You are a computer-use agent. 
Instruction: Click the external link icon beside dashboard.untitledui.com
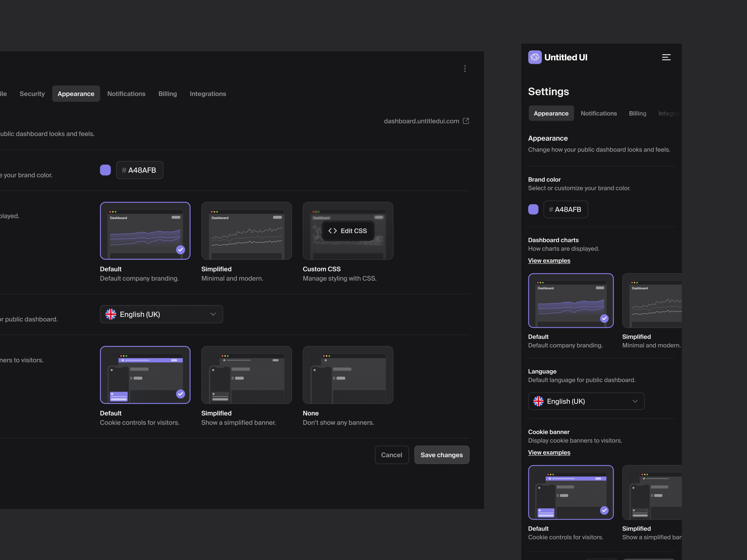466,121
